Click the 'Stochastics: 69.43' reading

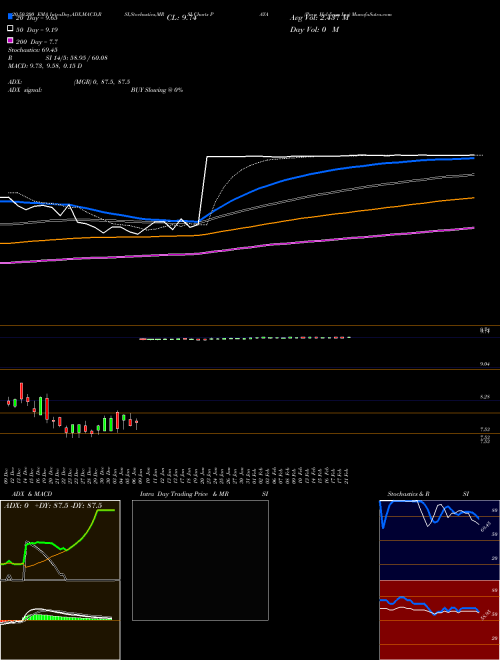[33, 50]
